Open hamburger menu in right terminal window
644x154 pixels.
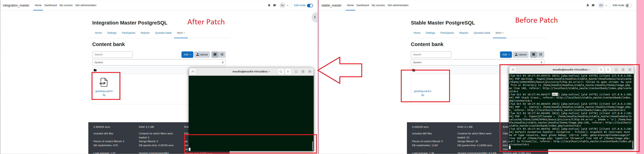[608, 70]
